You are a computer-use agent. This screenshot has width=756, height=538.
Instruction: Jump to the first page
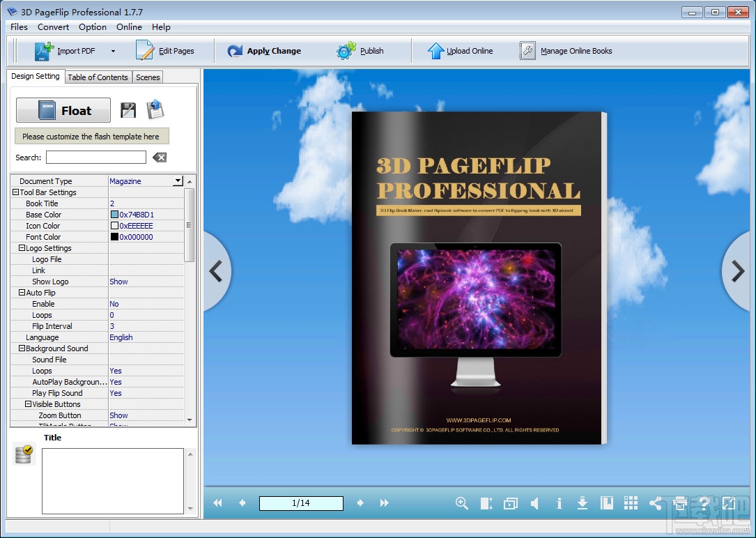(218, 503)
